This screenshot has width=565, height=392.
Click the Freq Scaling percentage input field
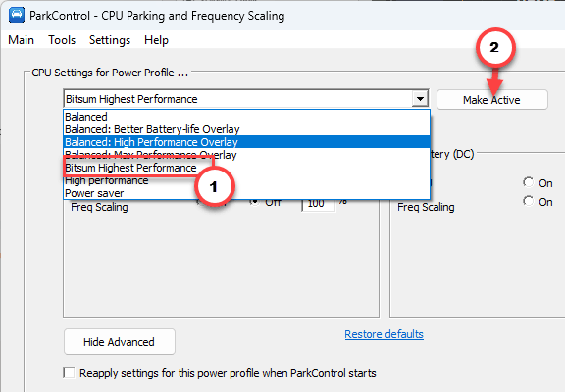point(319,204)
